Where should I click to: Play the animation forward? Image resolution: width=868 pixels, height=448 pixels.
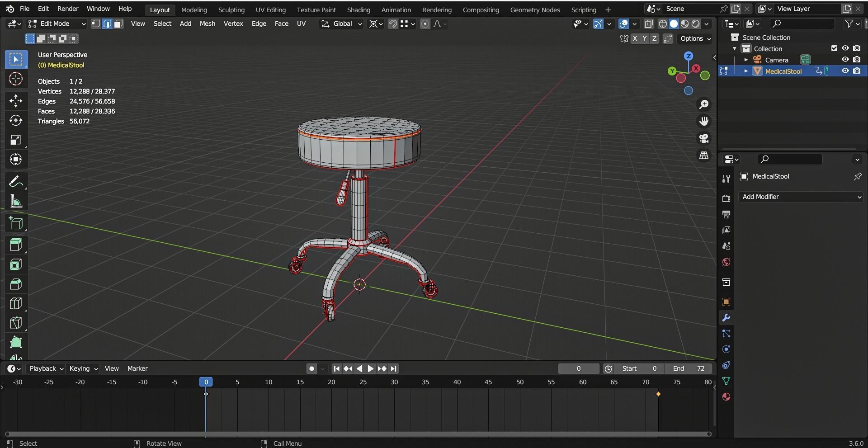pos(370,369)
